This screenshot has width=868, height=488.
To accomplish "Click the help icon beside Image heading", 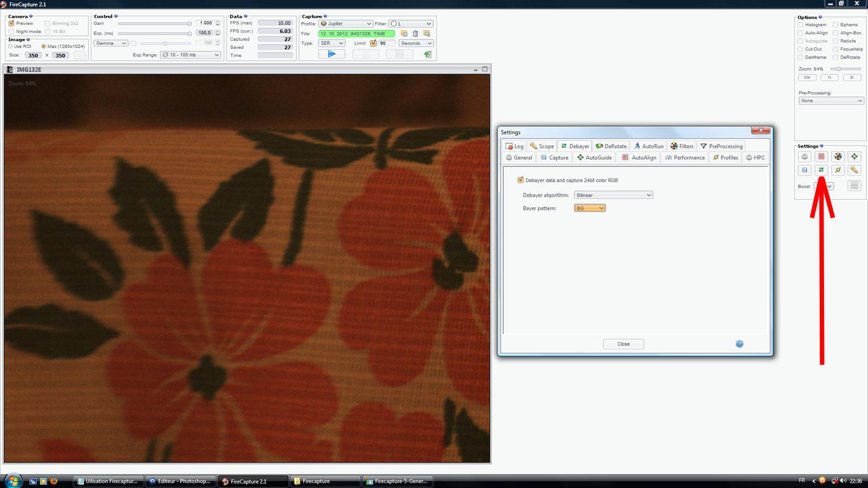I will click(x=28, y=40).
